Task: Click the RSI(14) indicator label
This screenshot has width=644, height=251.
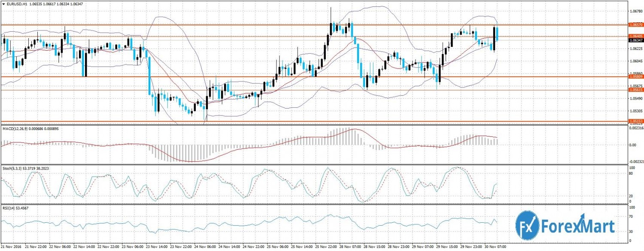Action: [x=9, y=208]
